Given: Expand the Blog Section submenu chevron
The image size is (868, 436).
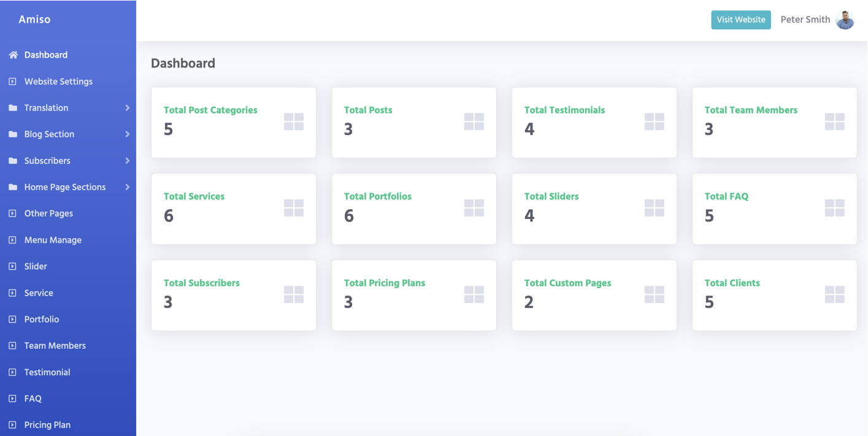Looking at the screenshot, I should pos(128,134).
